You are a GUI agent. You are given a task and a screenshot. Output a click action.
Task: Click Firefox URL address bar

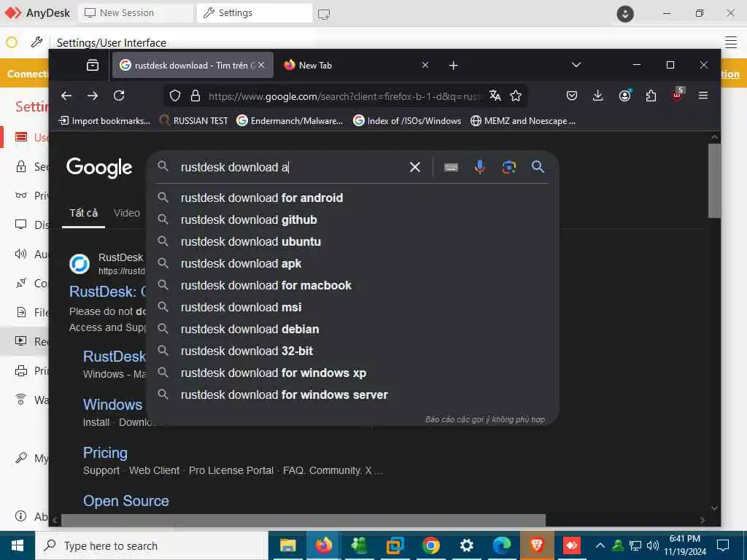tap(345, 96)
